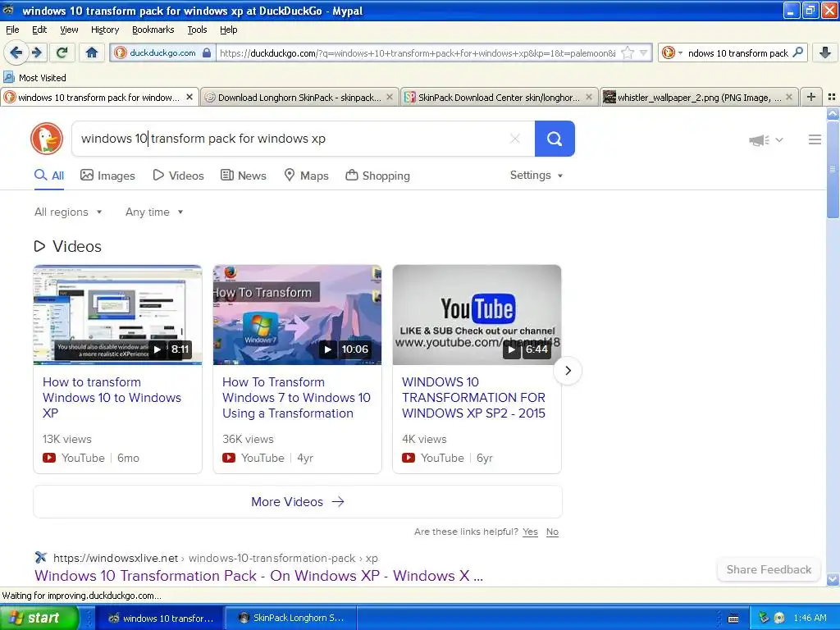The width and height of the screenshot is (840, 630).
Task: Expand the Any time filter
Action: click(x=154, y=212)
